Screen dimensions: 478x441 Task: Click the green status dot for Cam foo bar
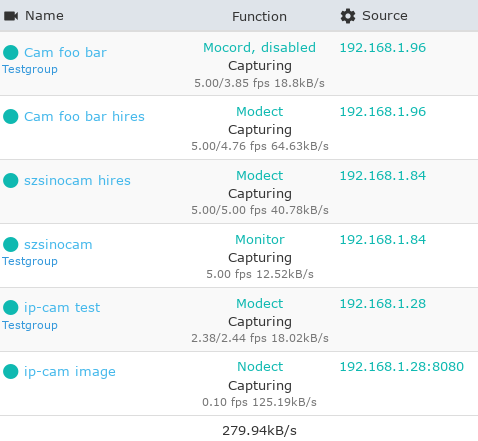click(11, 52)
